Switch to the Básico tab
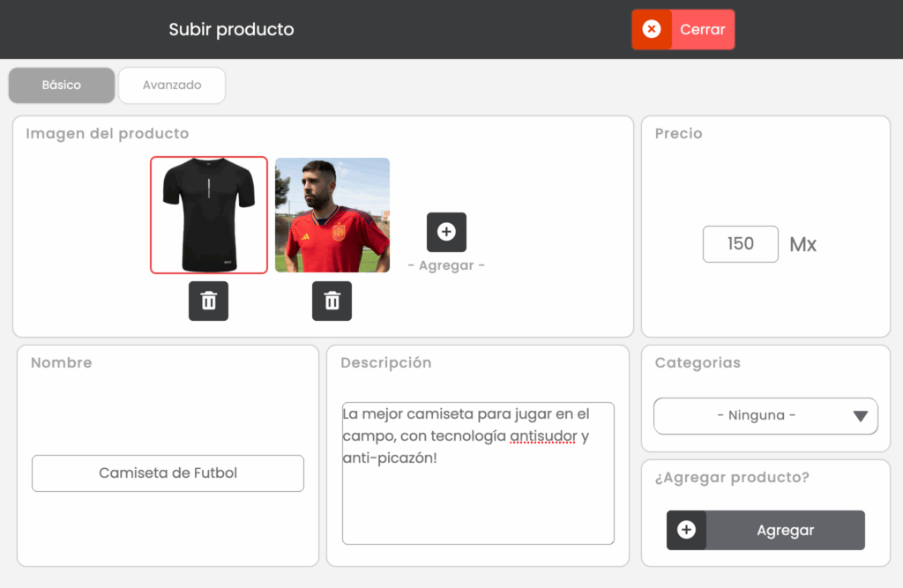 pos(62,86)
